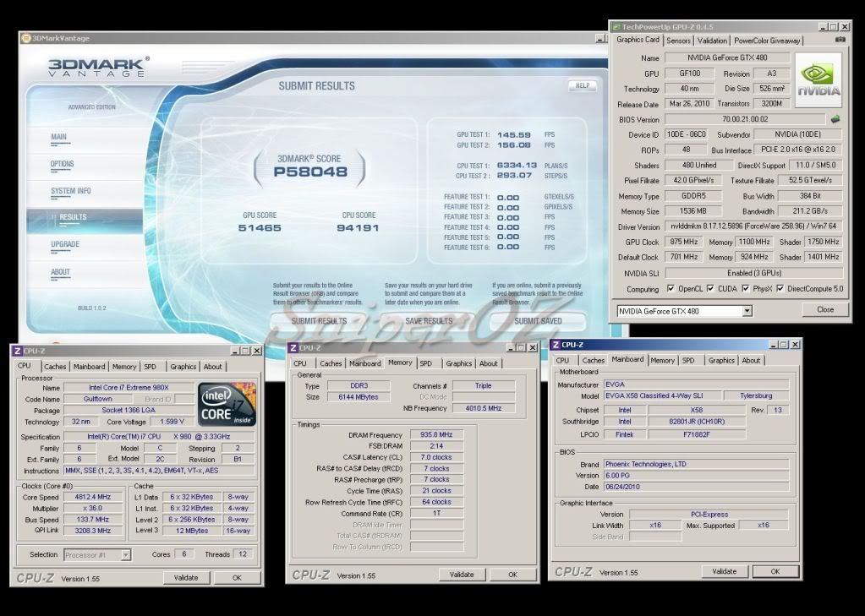Select System Info in the 3DMark sidebar
865x616 pixels.
click(x=71, y=191)
